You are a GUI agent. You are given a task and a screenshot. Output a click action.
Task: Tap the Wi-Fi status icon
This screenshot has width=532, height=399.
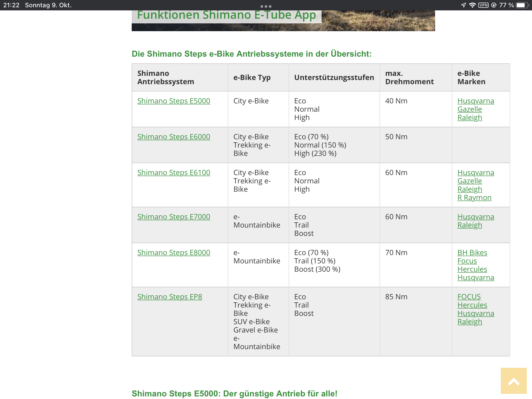click(x=472, y=5)
